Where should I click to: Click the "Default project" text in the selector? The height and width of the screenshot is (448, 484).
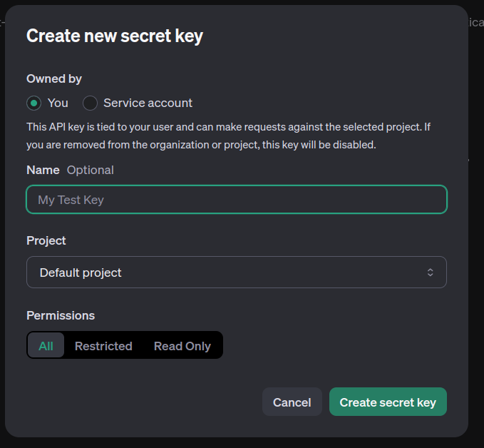click(81, 273)
